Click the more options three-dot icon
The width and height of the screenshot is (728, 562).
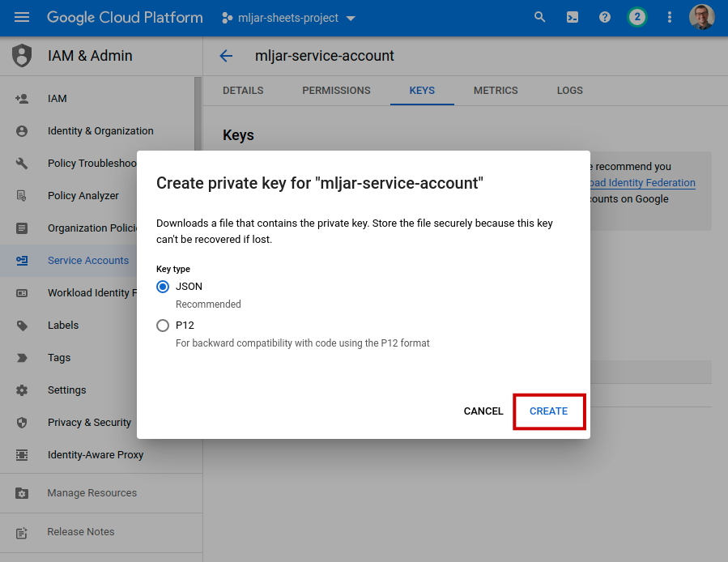(x=669, y=17)
